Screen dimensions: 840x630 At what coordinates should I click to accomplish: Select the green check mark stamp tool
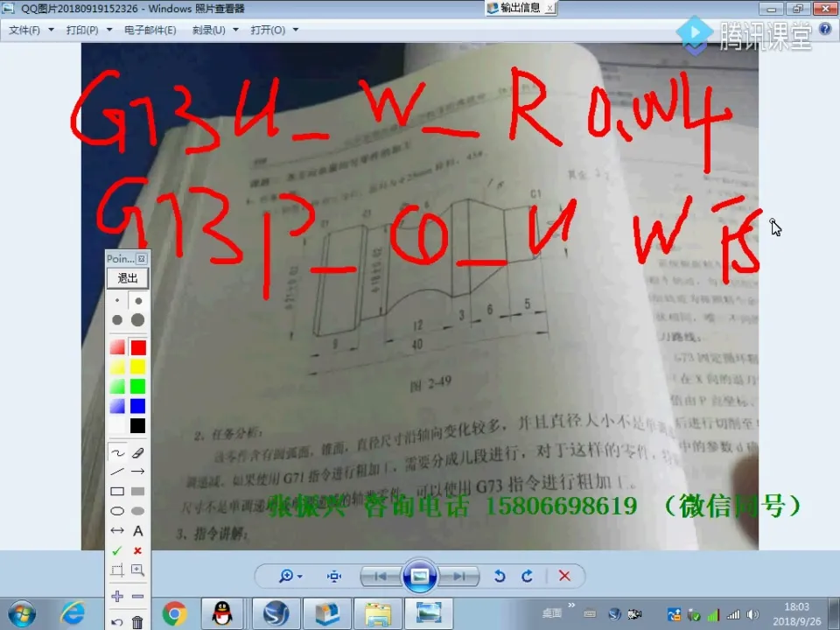point(116,550)
